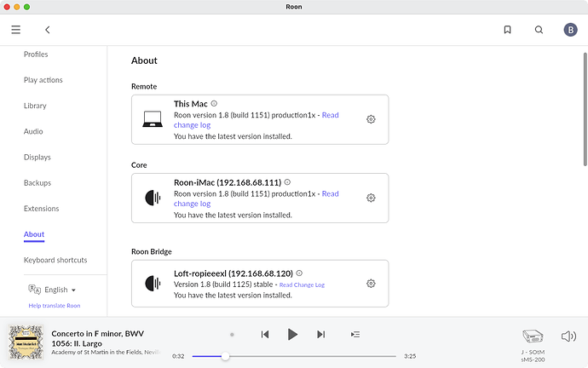Skip to the previous track

[x=265, y=335]
